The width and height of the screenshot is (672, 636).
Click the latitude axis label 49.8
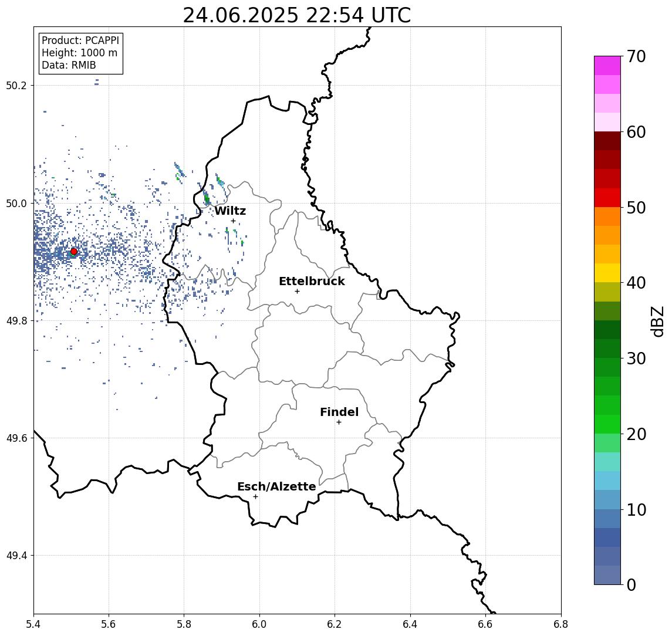tap(16, 320)
